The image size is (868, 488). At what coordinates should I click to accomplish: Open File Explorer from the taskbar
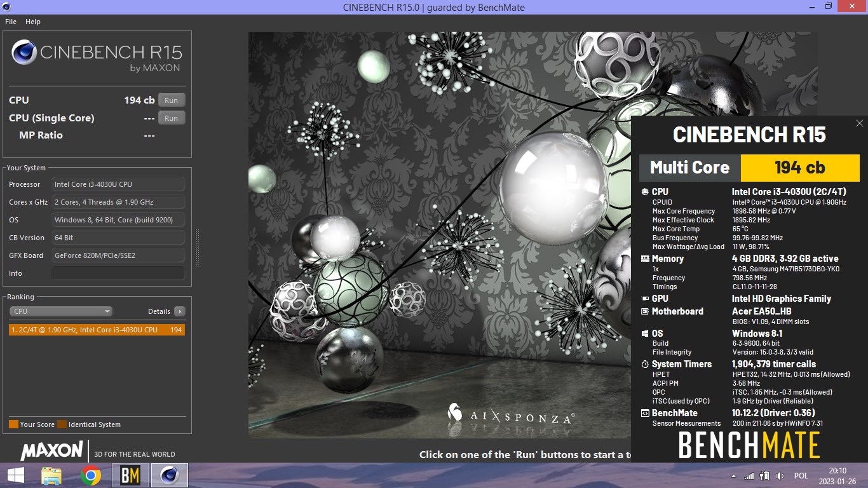[x=51, y=475]
